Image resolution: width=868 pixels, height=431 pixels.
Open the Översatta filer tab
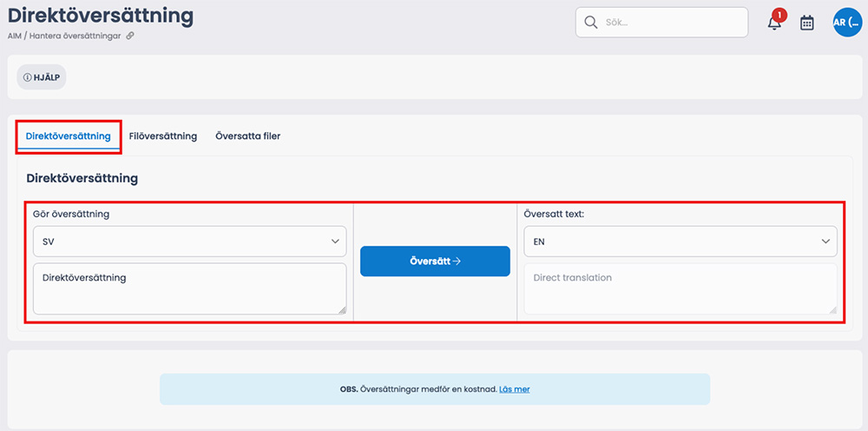(x=248, y=136)
